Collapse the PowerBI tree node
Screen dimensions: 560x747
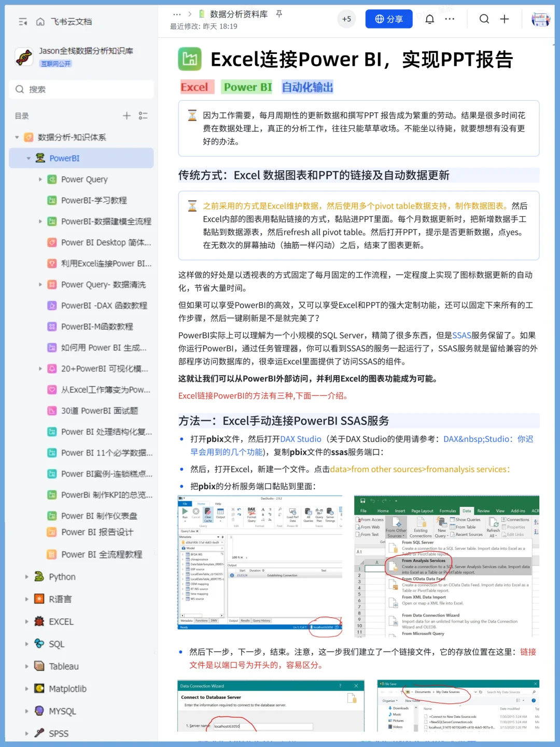[x=29, y=158]
